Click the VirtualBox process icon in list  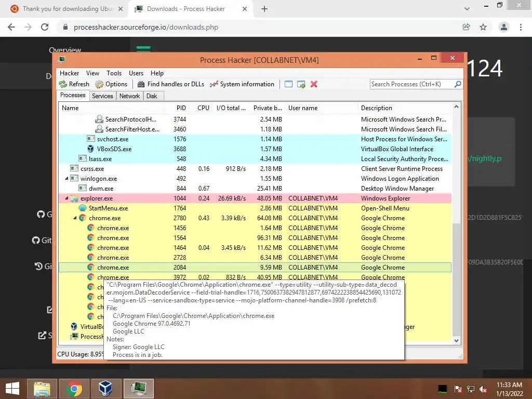[x=74, y=326]
